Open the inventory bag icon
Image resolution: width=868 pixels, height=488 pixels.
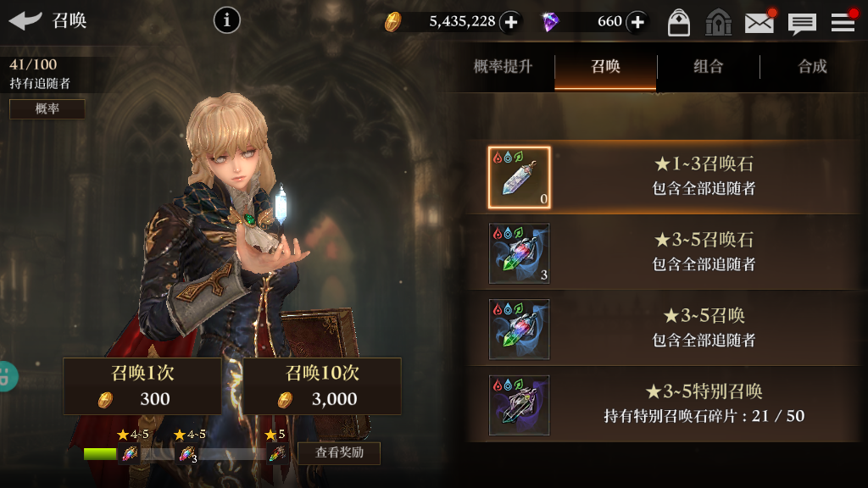[678, 23]
